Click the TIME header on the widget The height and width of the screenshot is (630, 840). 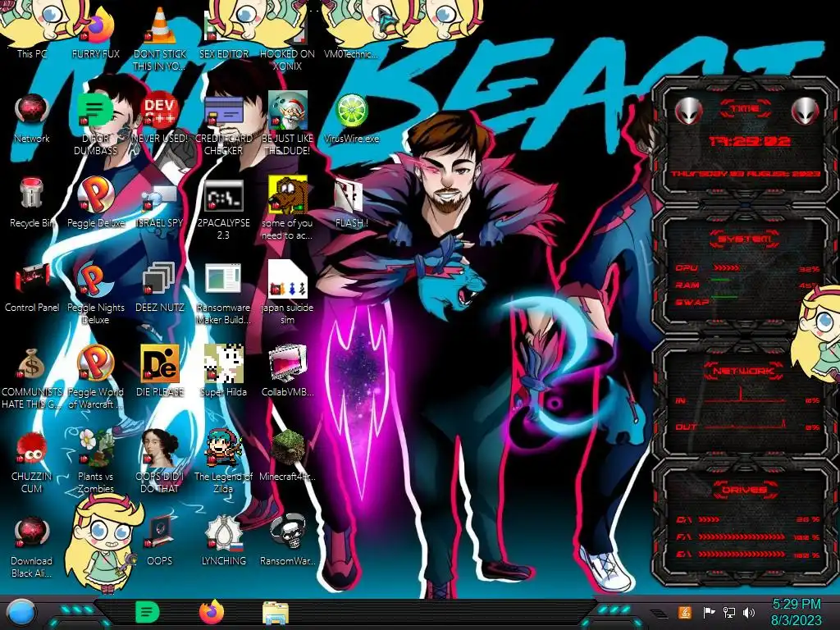point(745,109)
